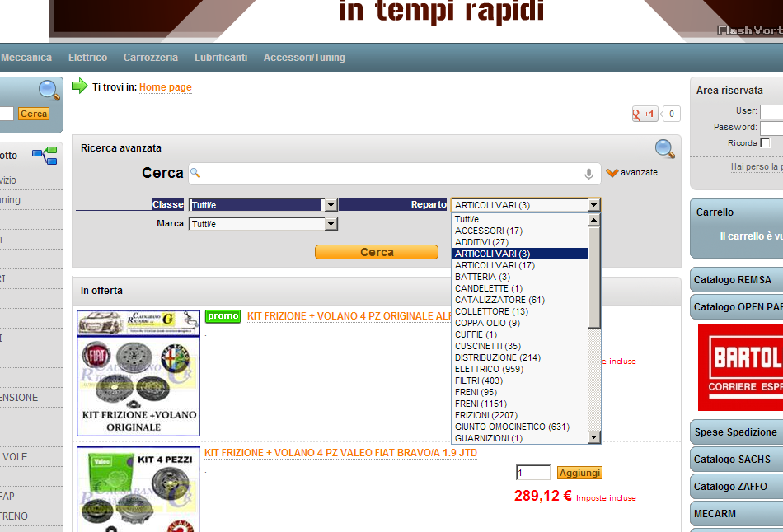Open Meccanica menu
The width and height of the screenshot is (783, 532).
[26, 58]
